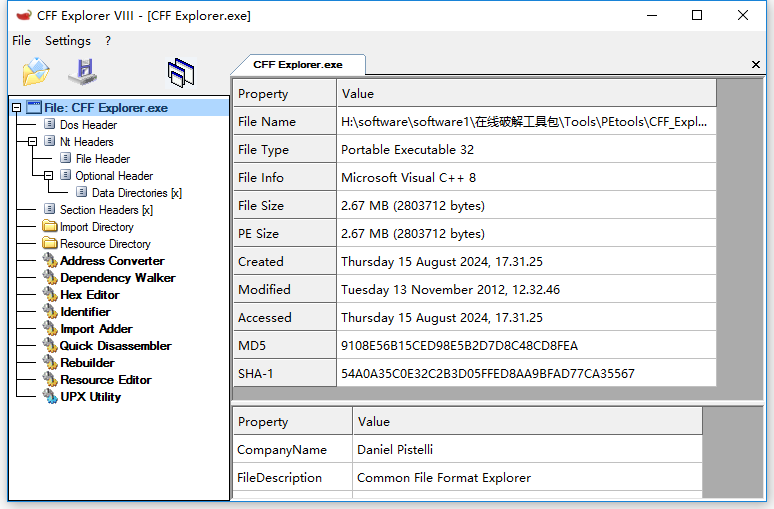The height and width of the screenshot is (509, 774).
Task: Select the File Name path value
Action: 527,121
